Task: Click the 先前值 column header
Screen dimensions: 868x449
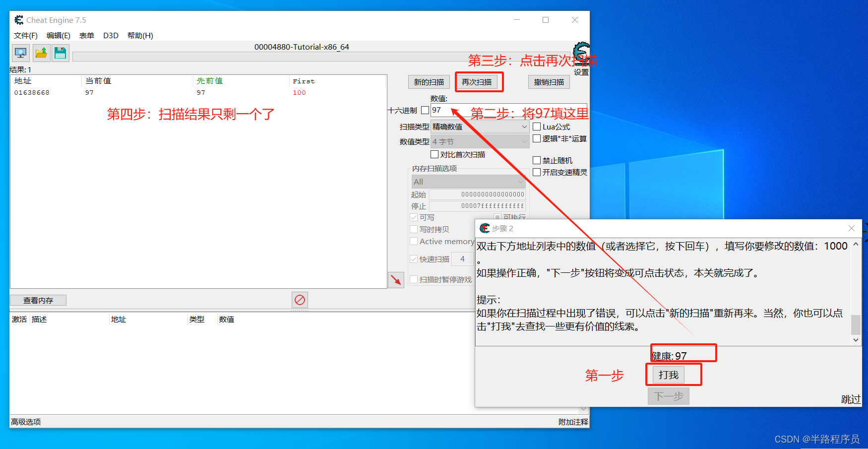Action: coord(241,81)
